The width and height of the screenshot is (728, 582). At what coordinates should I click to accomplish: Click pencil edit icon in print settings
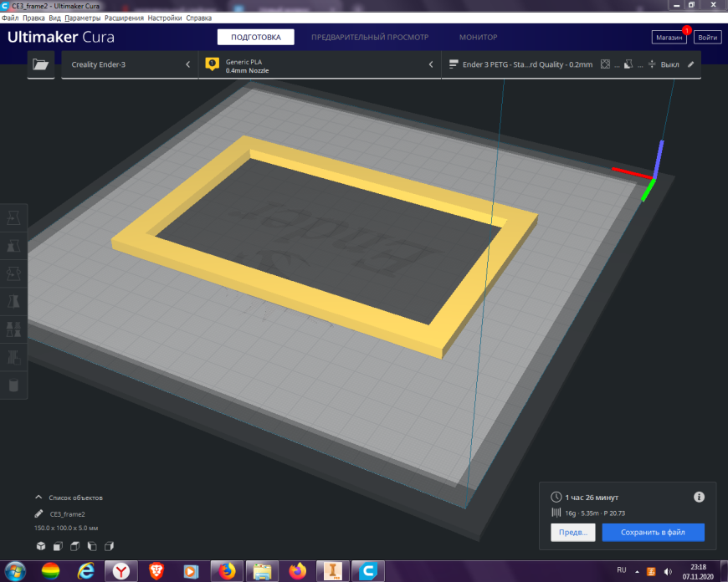(691, 64)
